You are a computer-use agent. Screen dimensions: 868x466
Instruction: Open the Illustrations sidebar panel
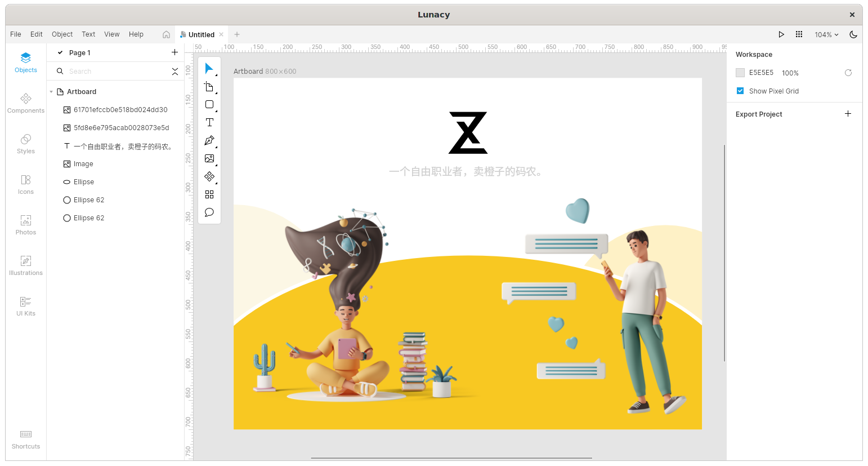pos(26,265)
